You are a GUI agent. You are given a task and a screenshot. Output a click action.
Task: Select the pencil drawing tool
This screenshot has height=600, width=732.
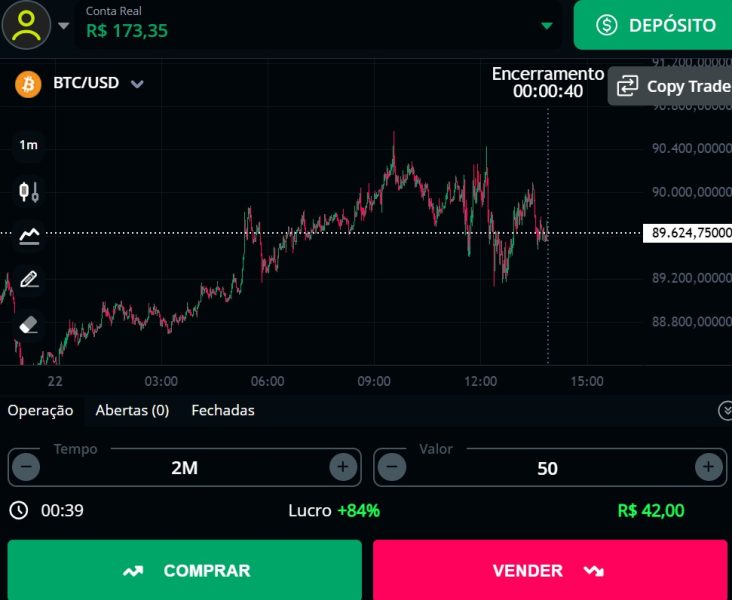[29, 280]
